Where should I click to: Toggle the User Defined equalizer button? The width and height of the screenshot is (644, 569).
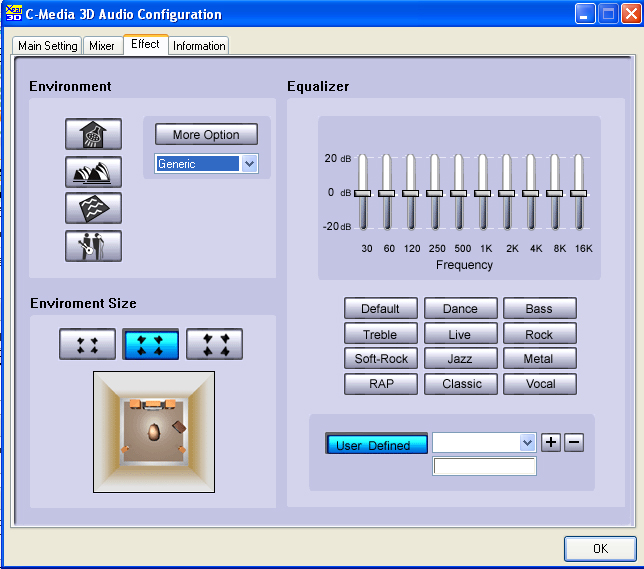coord(376,443)
